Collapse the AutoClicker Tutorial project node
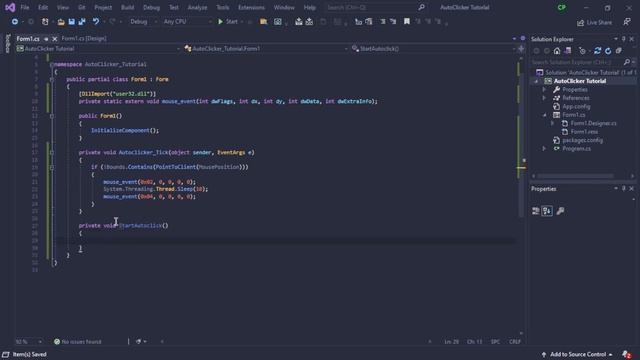Screen dimensions: 640x360 click(x=536, y=81)
